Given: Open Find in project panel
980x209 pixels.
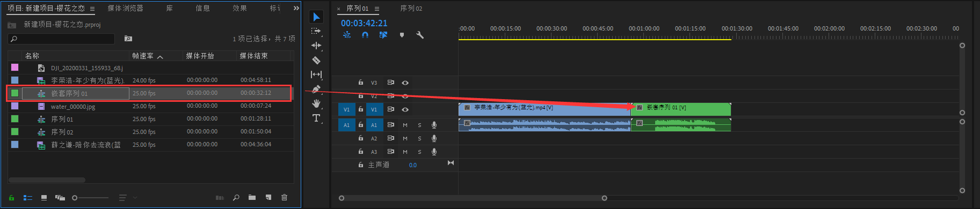Looking at the screenshot, I should [236, 198].
